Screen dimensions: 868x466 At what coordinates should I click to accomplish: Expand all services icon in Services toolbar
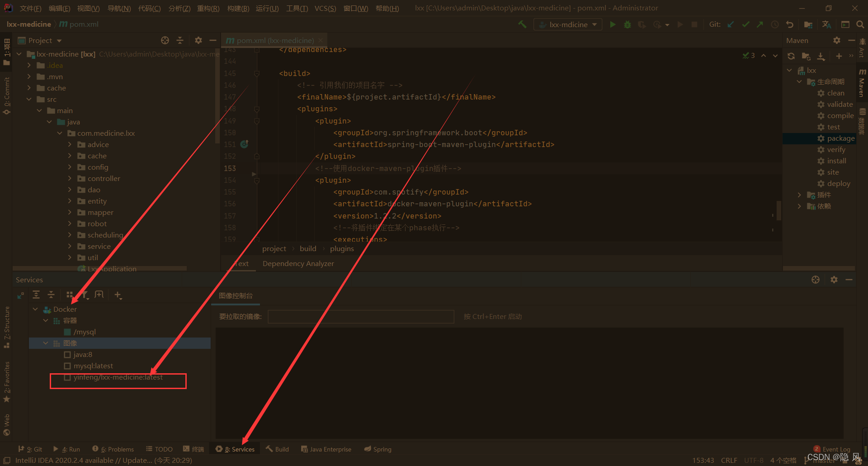(x=36, y=295)
